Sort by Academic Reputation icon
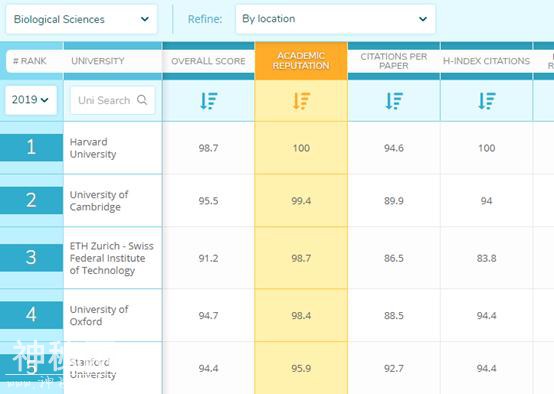The image size is (554, 394). pos(301,101)
